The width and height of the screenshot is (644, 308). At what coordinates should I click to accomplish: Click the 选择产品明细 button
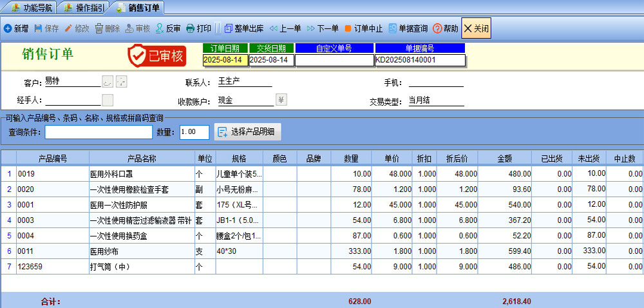[247, 131]
